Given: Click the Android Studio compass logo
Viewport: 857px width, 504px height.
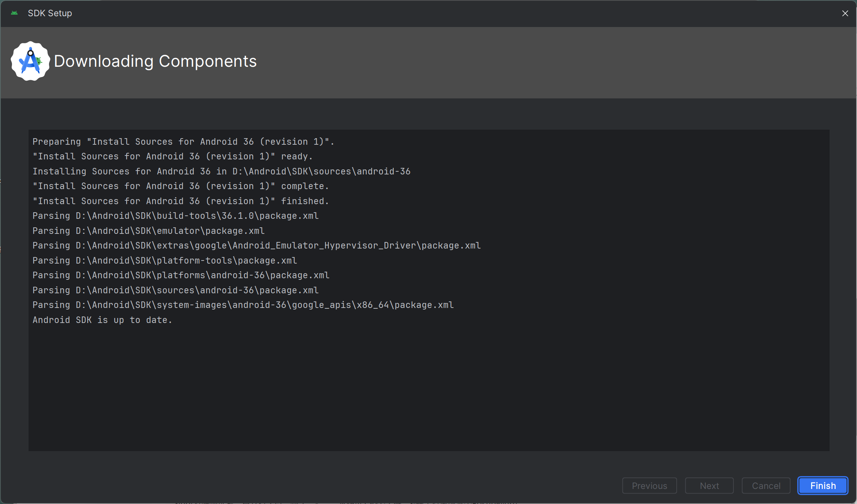Looking at the screenshot, I should (x=30, y=61).
